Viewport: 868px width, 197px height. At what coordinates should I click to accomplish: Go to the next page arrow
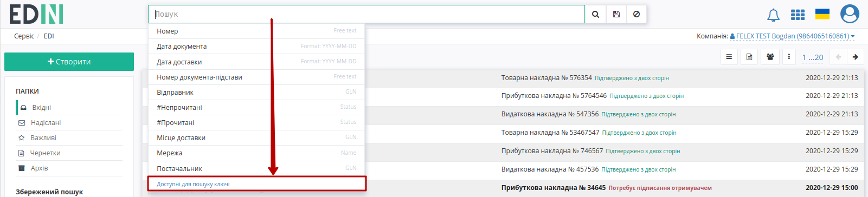tap(855, 57)
